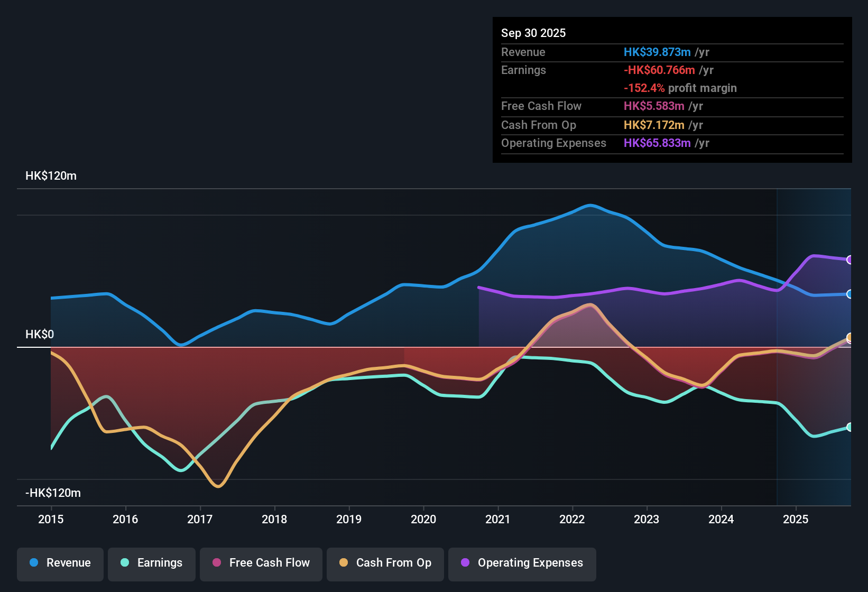Viewport: 868px width, 592px height.
Task: Click the 2025 axis label
Action: 797,520
